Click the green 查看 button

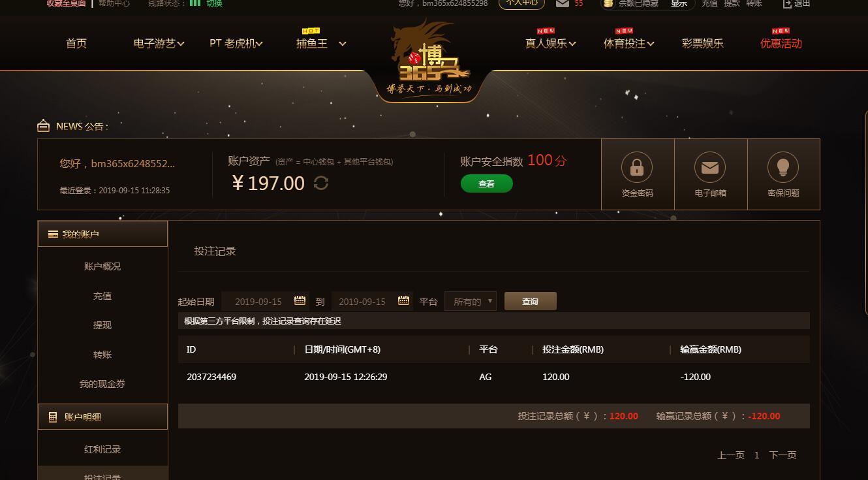[x=486, y=184]
